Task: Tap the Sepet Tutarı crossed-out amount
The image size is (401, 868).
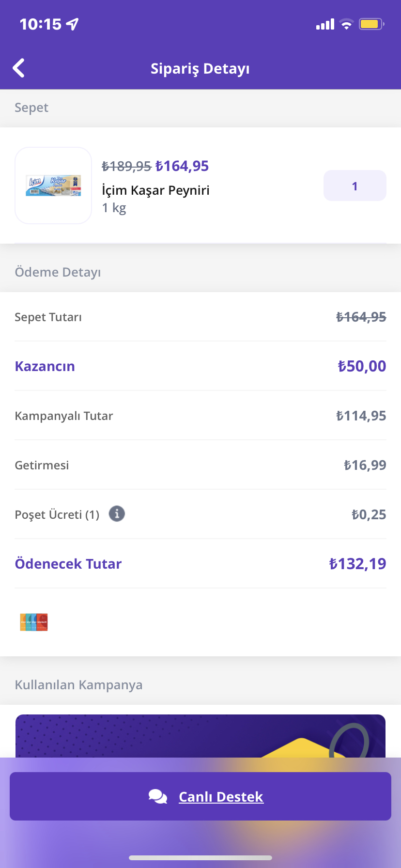Action: 361,317
